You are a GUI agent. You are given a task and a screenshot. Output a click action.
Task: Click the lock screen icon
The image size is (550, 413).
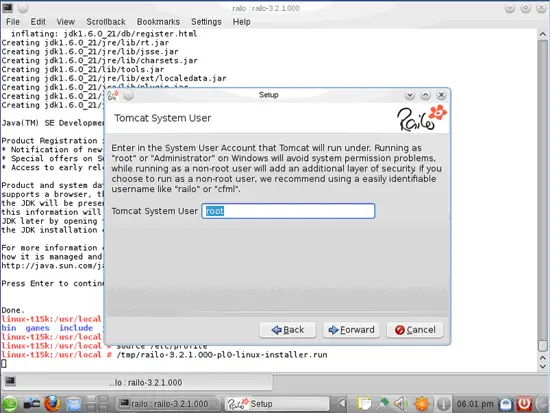[506, 404]
